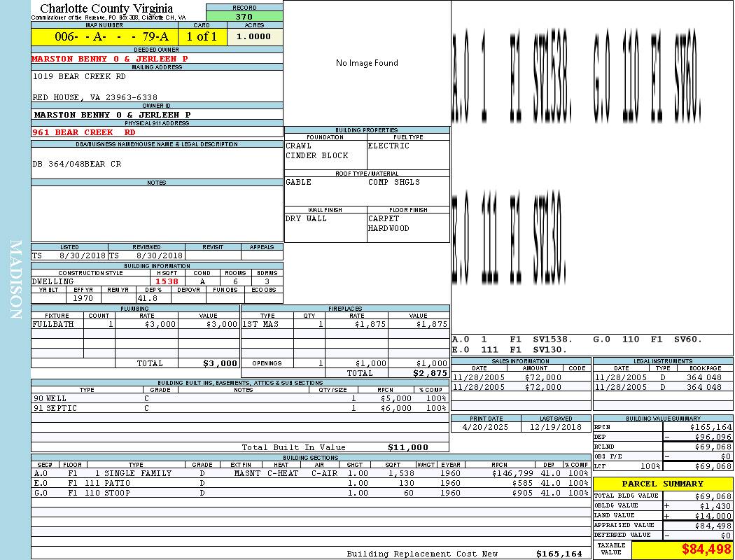The width and height of the screenshot is (735, 560).
Task: Click the acres value 1.0000
Action: [x=253, y=36]
